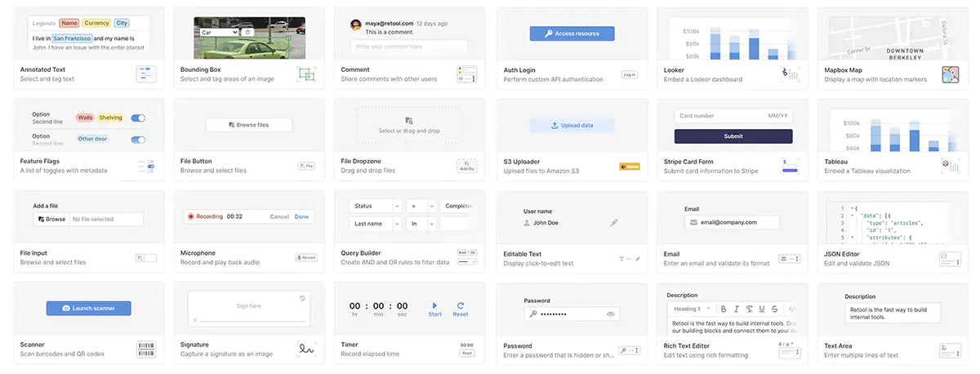Viewport: 980px width, 374px height.
Task: Toggle italic in Rich Text Editor
Action: click(736, 309)
